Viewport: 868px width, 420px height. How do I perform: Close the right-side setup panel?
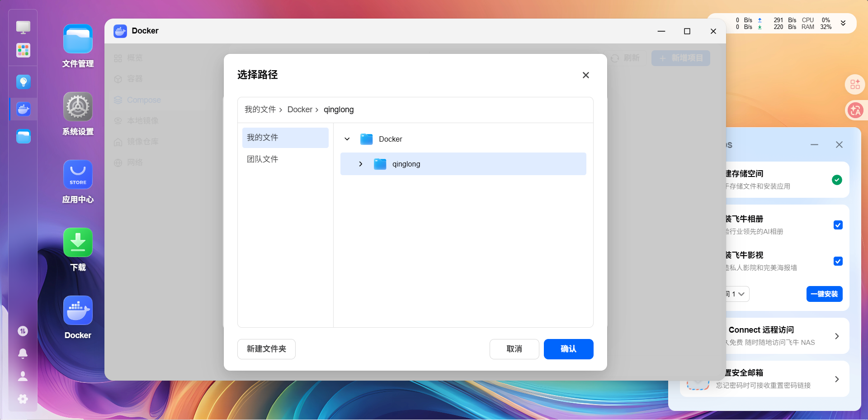[839, 145]
